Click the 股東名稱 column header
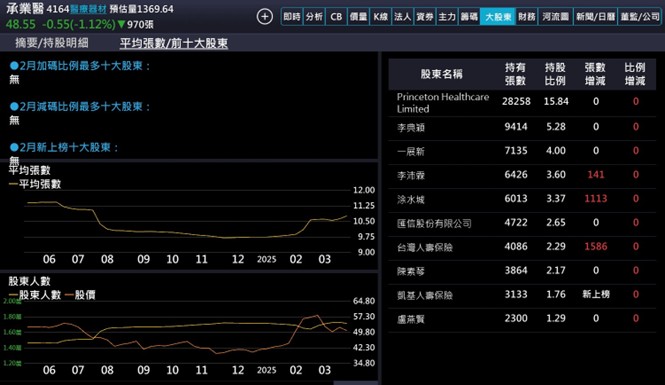Image resolution: width=665 pixels, height=385 pixels. click(441, 74)
